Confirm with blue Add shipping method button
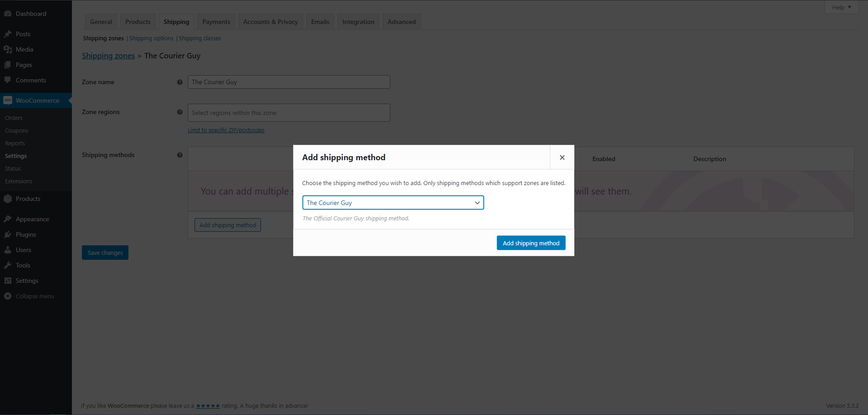This screenshot has height=415, width=868. pos(531,243)
